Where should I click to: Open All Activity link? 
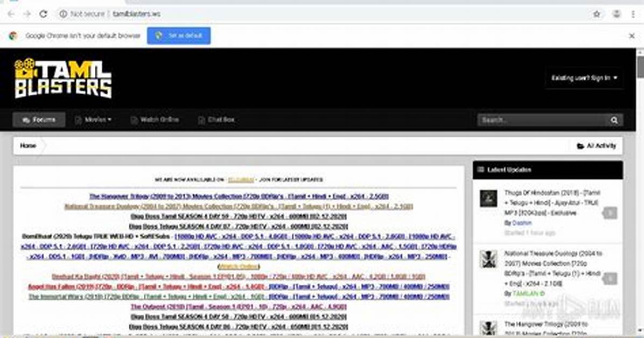pos(597,145)
